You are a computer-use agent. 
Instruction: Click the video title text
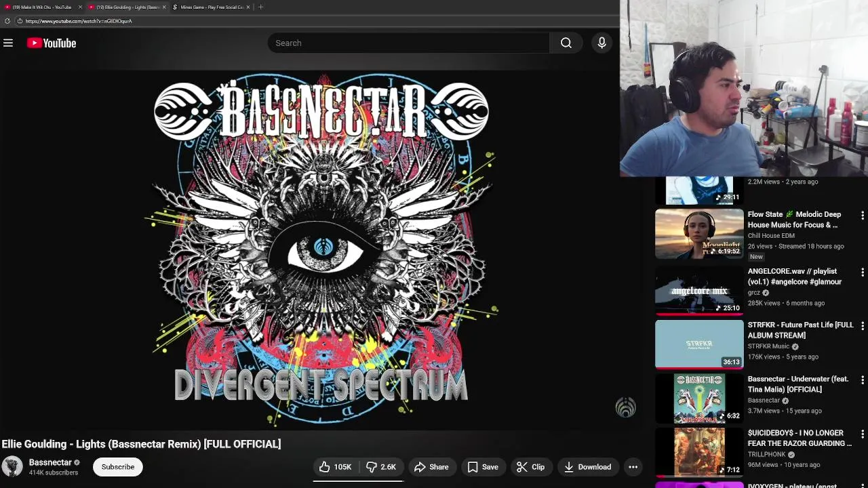(x=141, y=444)
